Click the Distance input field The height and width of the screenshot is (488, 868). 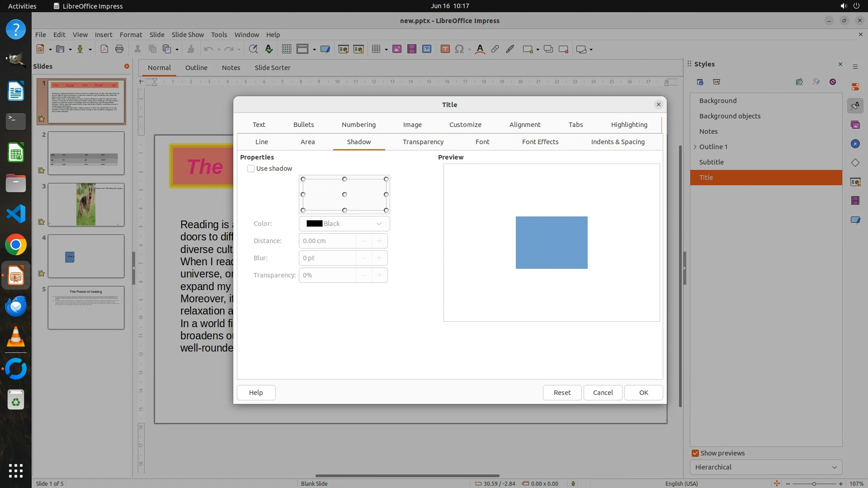[327, 241]
